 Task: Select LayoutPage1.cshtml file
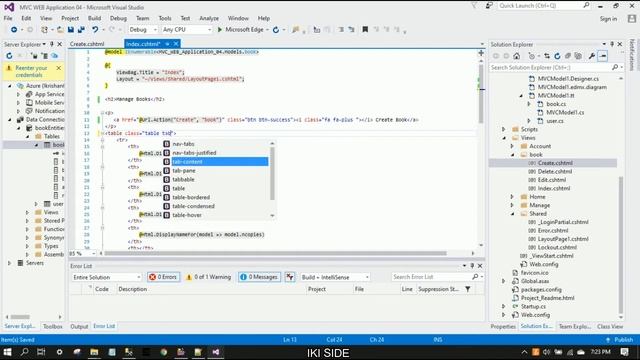click(562, 239)
